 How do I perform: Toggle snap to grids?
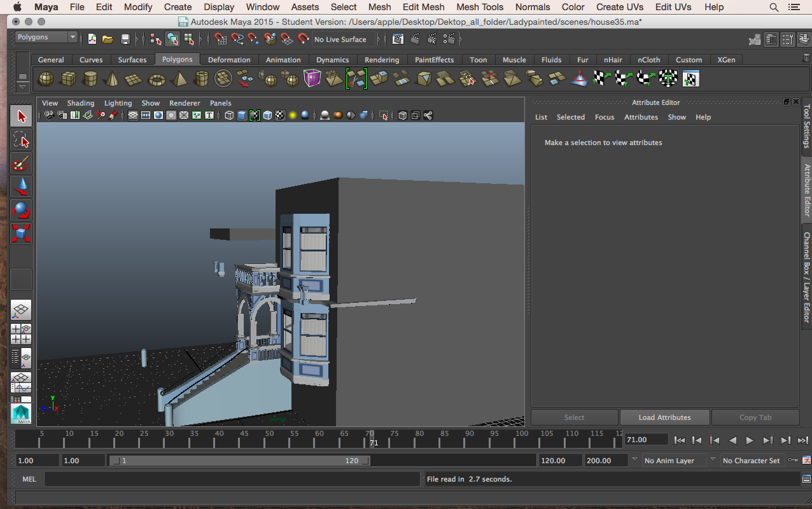click(x=220, y=39)
